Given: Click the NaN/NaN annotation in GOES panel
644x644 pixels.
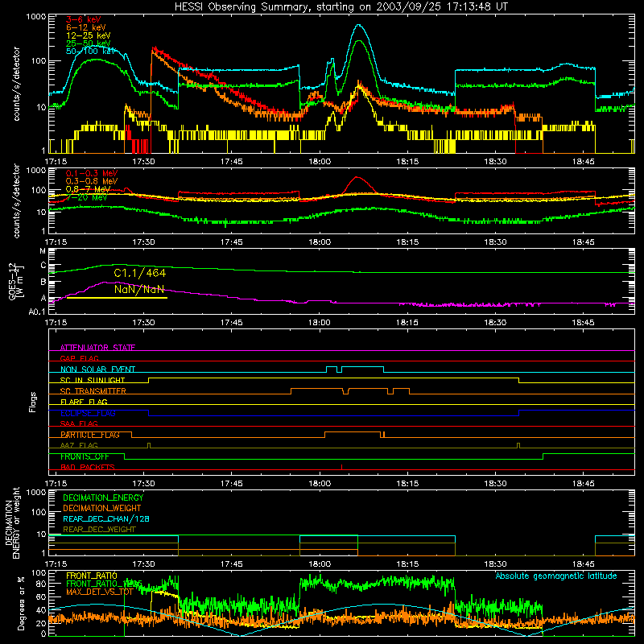Looking at the screenshot, I should click(139, 289).
